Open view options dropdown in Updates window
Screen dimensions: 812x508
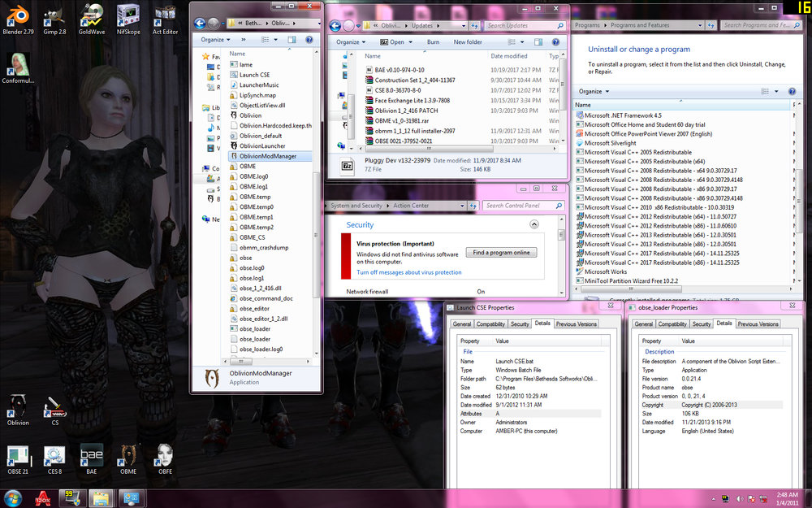[522, 42]
